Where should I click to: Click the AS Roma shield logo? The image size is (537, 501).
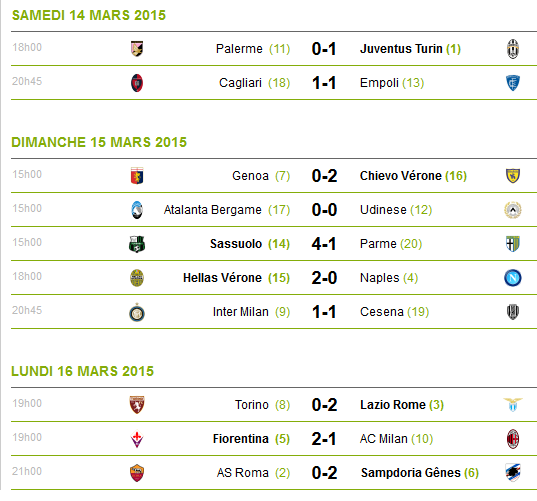pyautogui.click(x=137, y=473)
